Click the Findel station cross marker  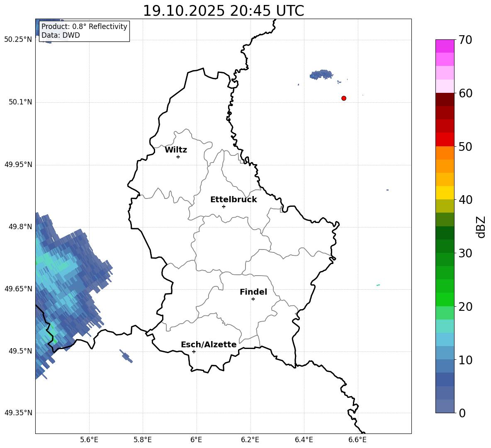click(253, 299)
